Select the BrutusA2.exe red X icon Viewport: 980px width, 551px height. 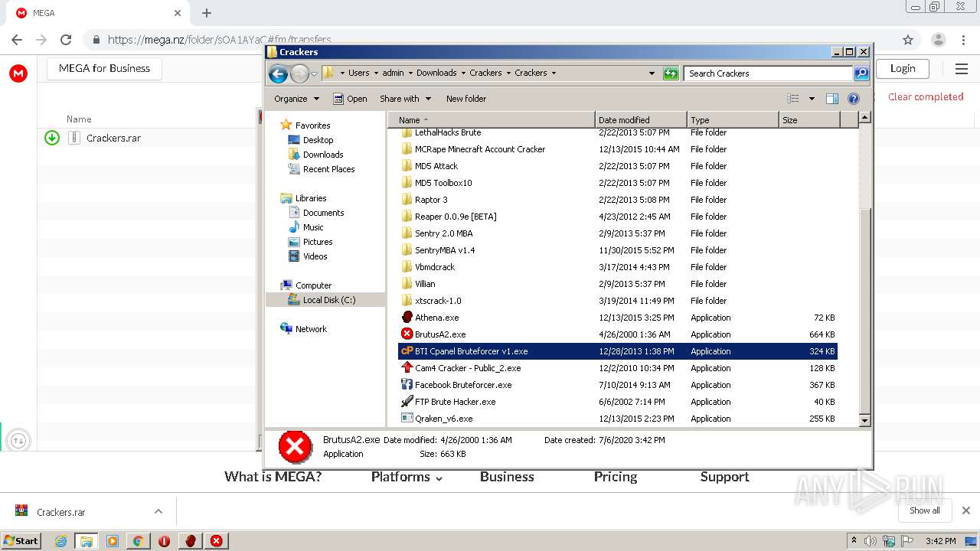tap(407, 334)
